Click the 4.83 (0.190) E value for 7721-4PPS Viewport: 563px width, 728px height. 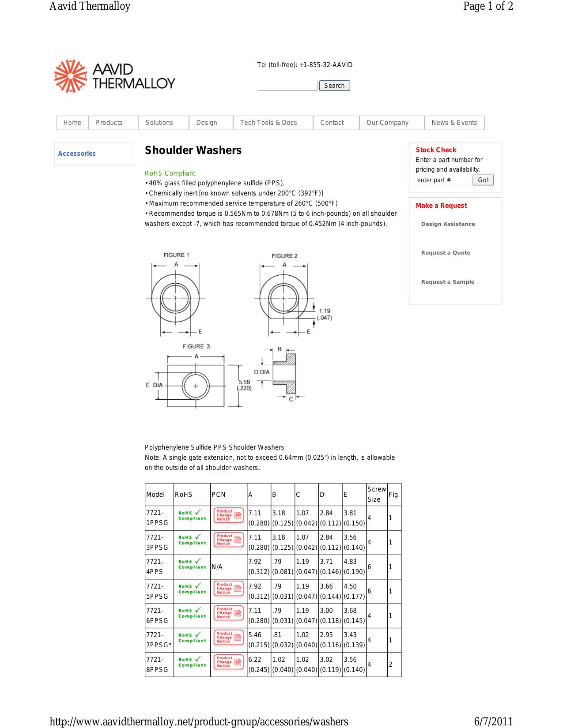click(x=354, y=567)
